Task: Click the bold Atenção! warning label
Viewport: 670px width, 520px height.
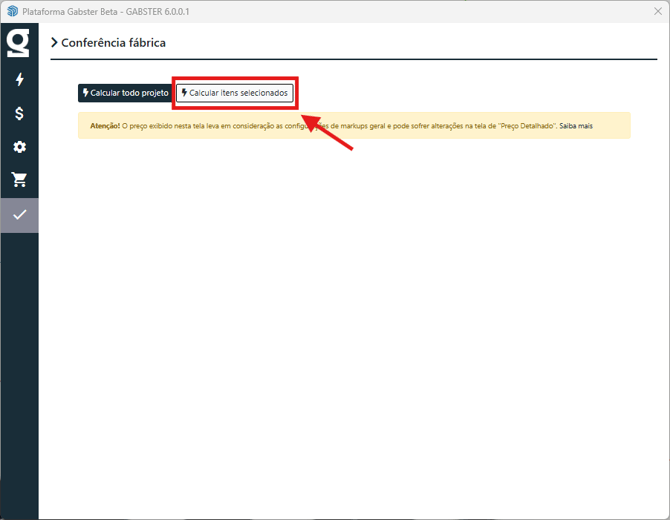Action: click(x=105, y=126)
